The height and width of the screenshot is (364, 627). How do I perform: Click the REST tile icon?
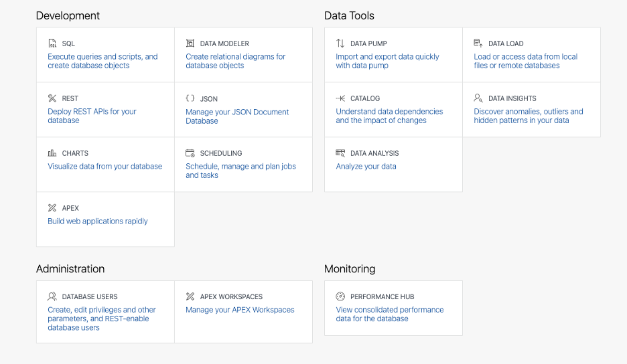[x=52, y=98]
